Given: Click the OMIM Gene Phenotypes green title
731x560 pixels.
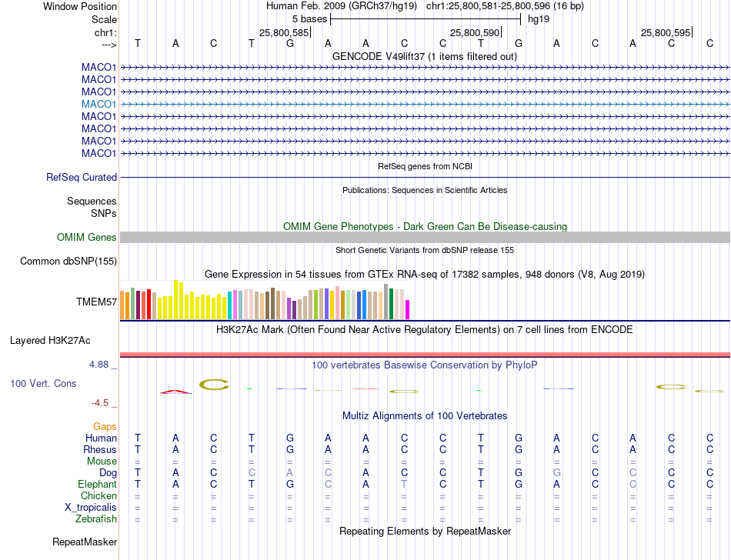Looking at the screenshot, I should click(x=425, y=226).
